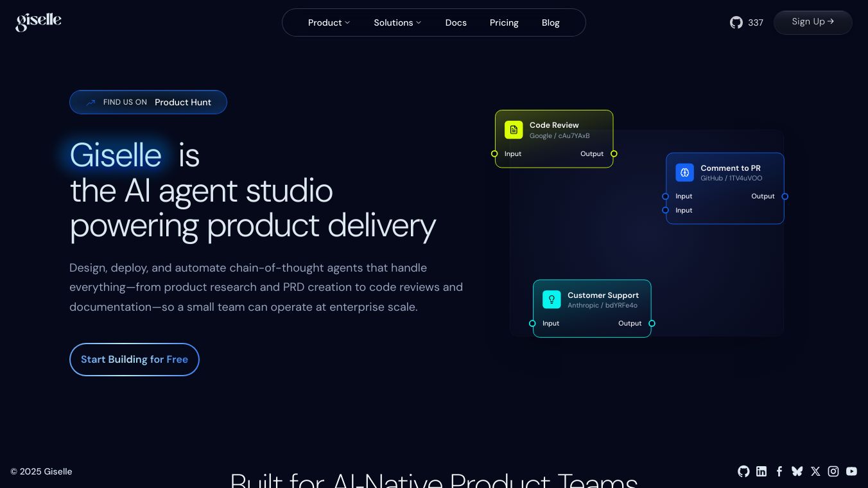Visit the Facebook footer icon

pyautogui.click(x=779, y=471)
